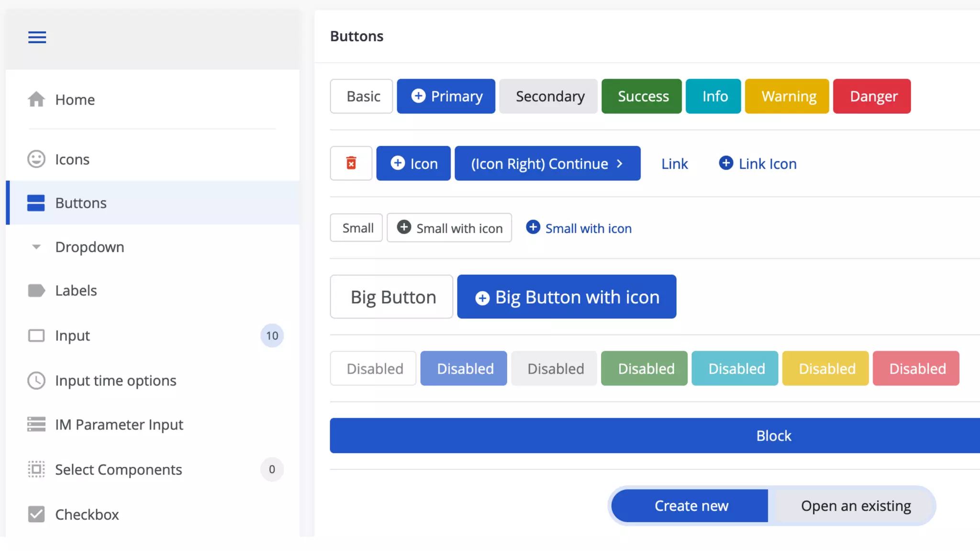Switch to Open an existing option
The height and width of the screenshot is (551, 980).
(x=856, y=506)
